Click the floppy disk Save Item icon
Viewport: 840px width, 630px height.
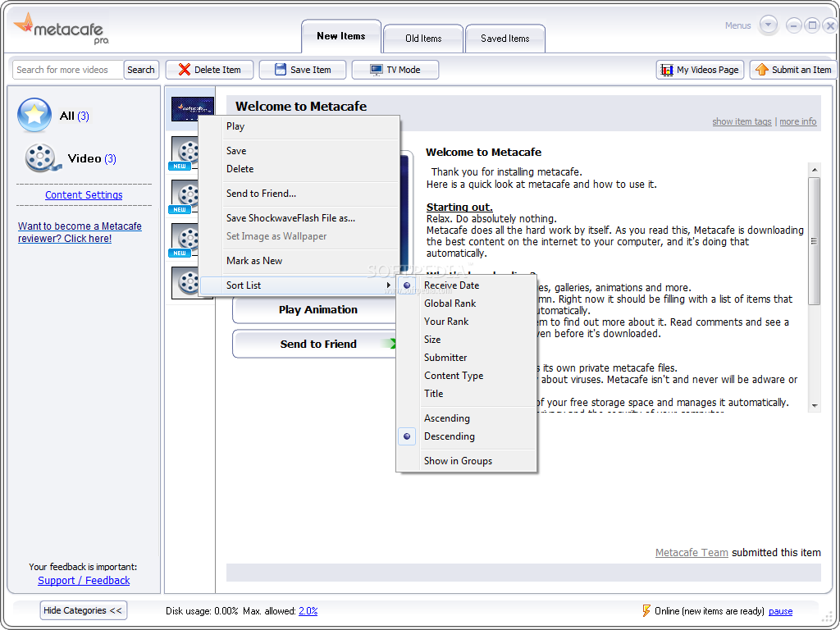[281, 70]
